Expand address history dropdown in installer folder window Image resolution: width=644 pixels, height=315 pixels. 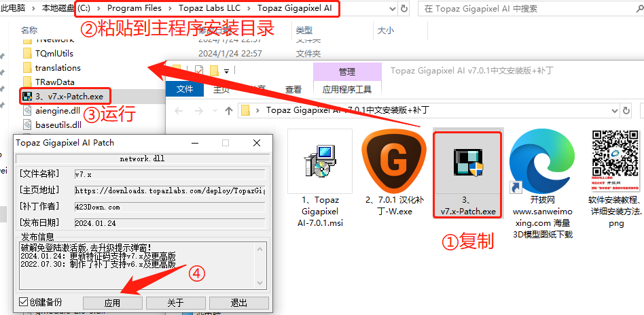615,111
